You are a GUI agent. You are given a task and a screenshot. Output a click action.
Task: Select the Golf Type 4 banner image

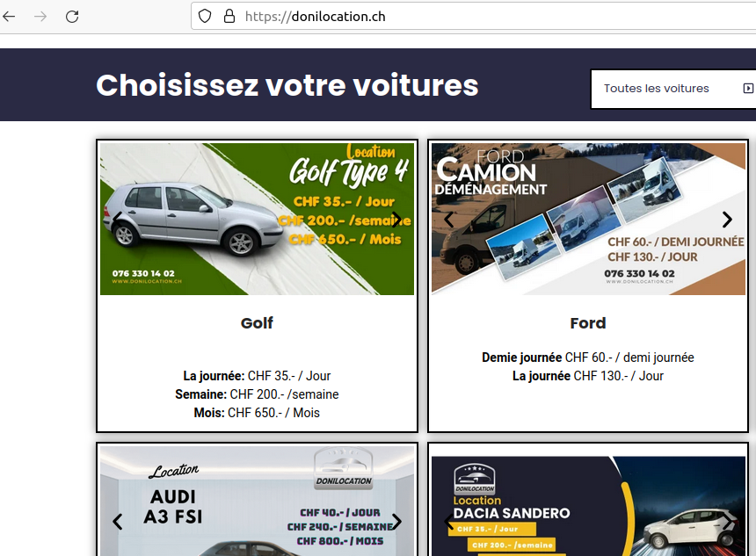[x=257, y=219]
